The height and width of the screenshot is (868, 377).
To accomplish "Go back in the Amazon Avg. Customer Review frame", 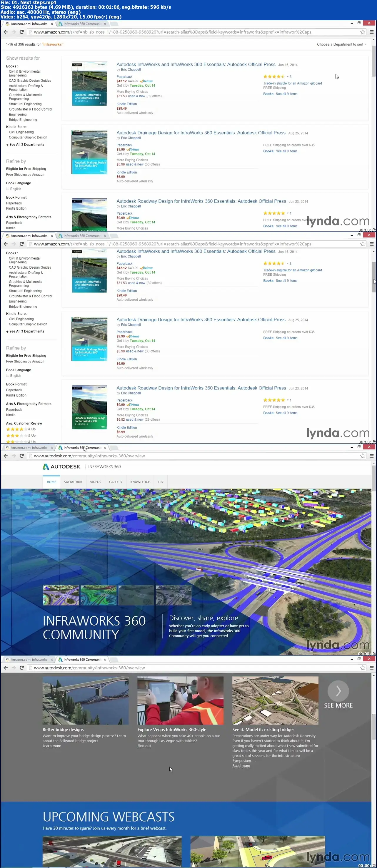I will [6, 244].
